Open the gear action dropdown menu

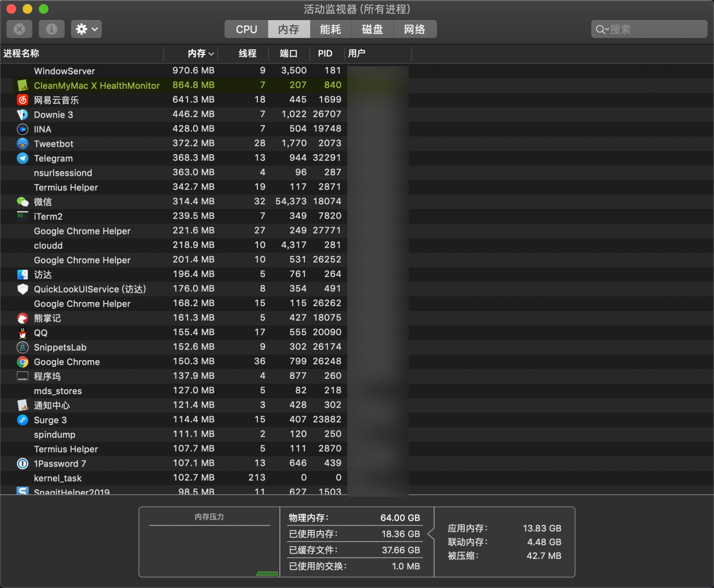click(86, 29)
